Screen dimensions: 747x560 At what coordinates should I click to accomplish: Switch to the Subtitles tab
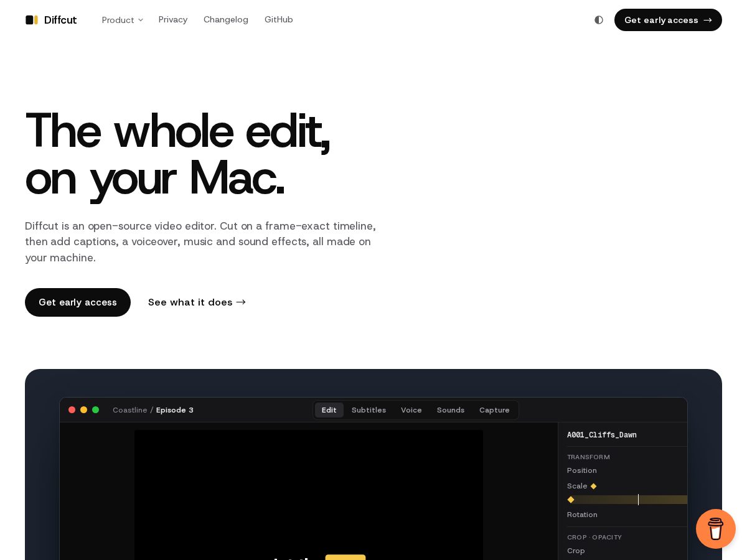tap(369, 410)
